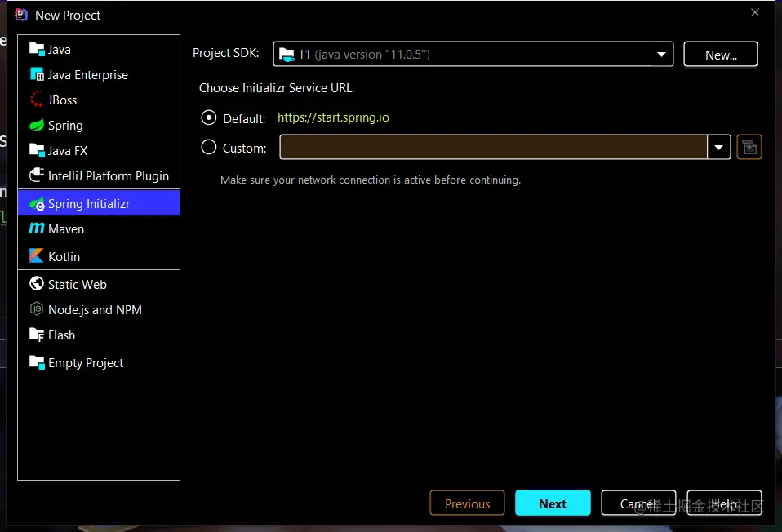This screenshot has width=782, height=532.
Task: Click the Next button
Action: coord(553,503)
